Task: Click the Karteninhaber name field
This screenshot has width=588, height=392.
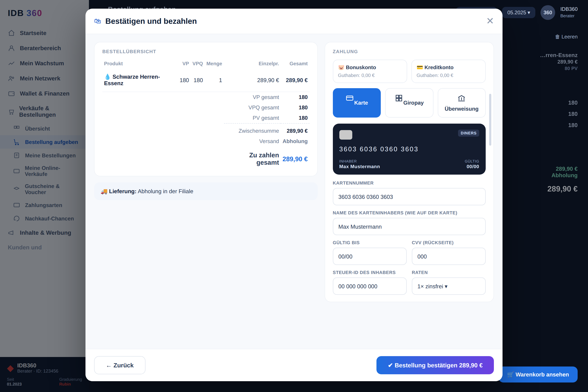Action: click(409, 226)
